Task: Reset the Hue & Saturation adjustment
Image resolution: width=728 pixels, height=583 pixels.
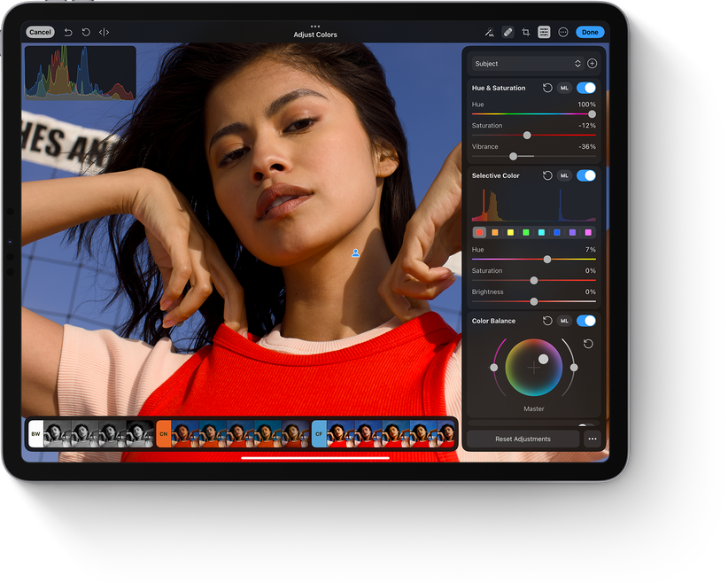Action: coord(547,88)
